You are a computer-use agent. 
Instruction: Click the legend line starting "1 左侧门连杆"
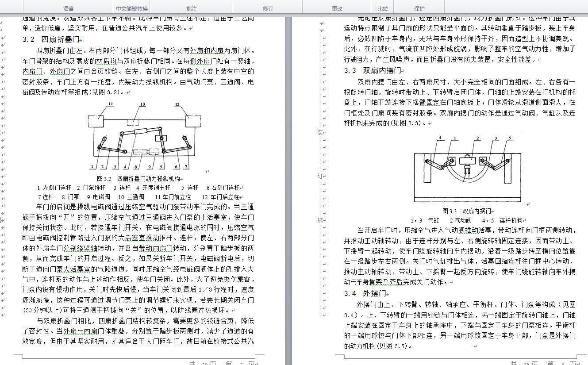[138, 188]
